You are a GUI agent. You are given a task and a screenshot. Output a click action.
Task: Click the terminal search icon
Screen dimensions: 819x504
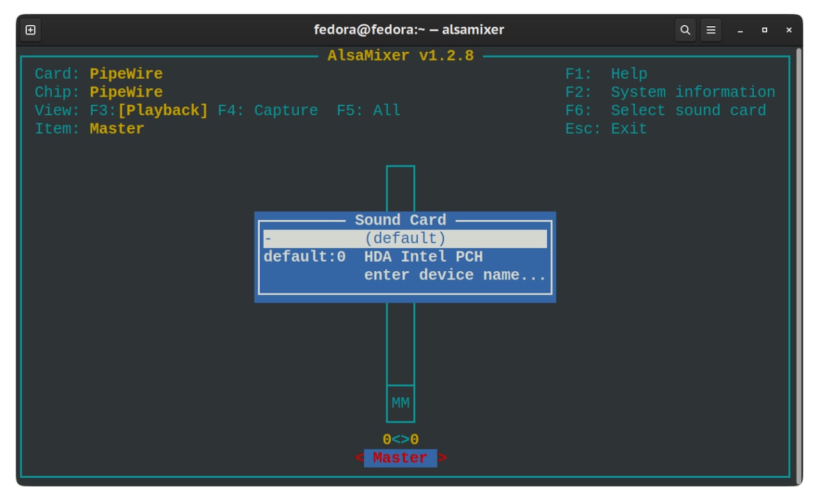(685, 29)
